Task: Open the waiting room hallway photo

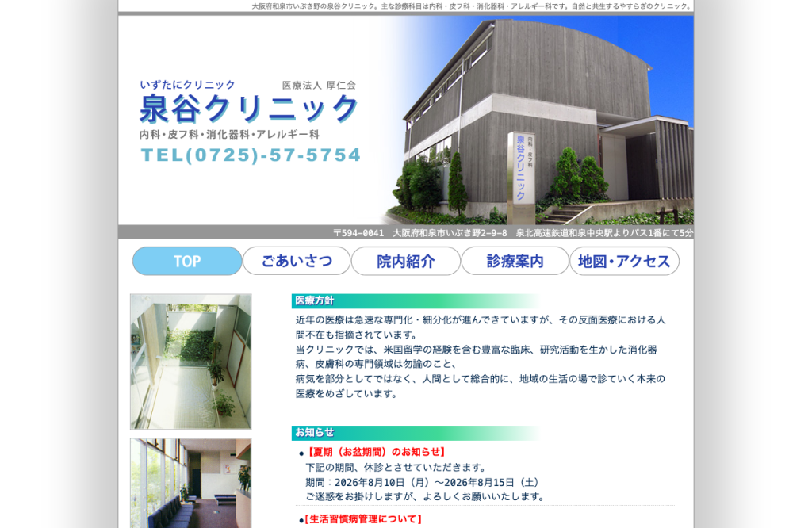Action: pyautogui.click(x=191, y=483)
